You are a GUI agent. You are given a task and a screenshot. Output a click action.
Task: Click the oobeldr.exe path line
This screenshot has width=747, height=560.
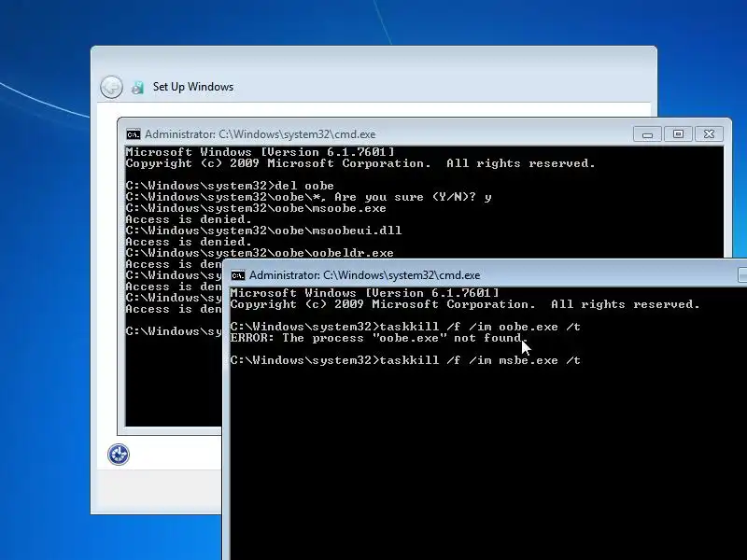[260, 253]
